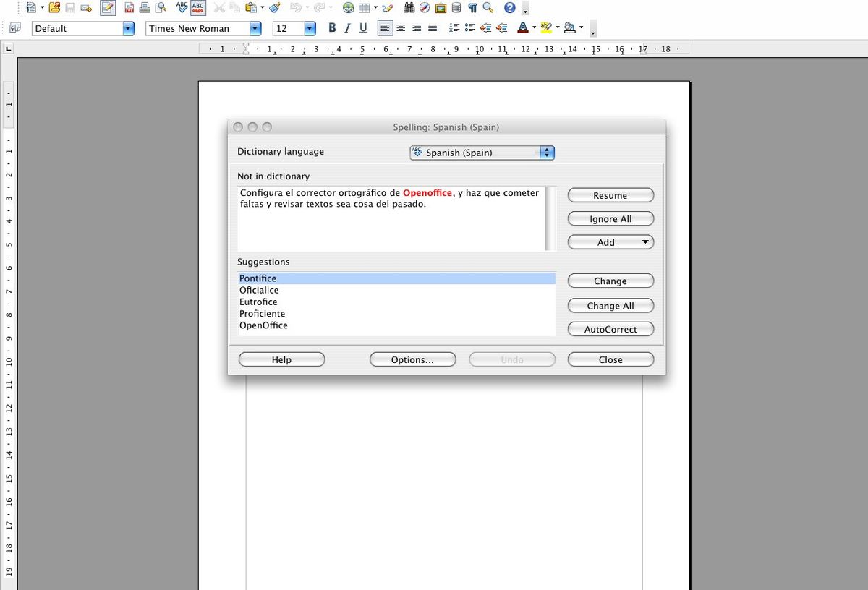Toggle italic formatting
The image size is (868, 590).
pos(347,27)
